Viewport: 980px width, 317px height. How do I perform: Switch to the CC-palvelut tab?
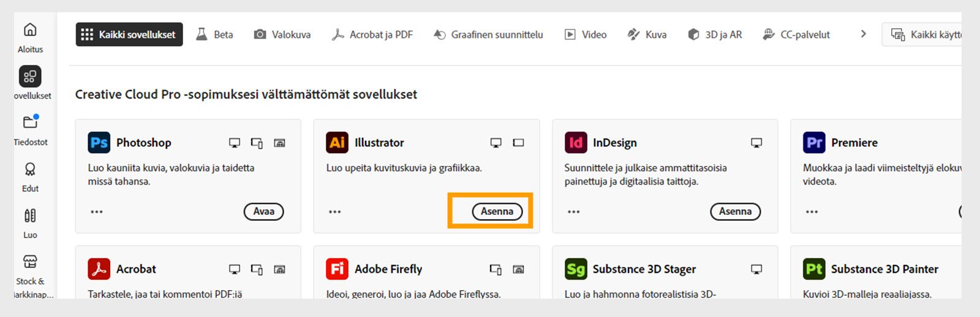(x=796, y=34)
